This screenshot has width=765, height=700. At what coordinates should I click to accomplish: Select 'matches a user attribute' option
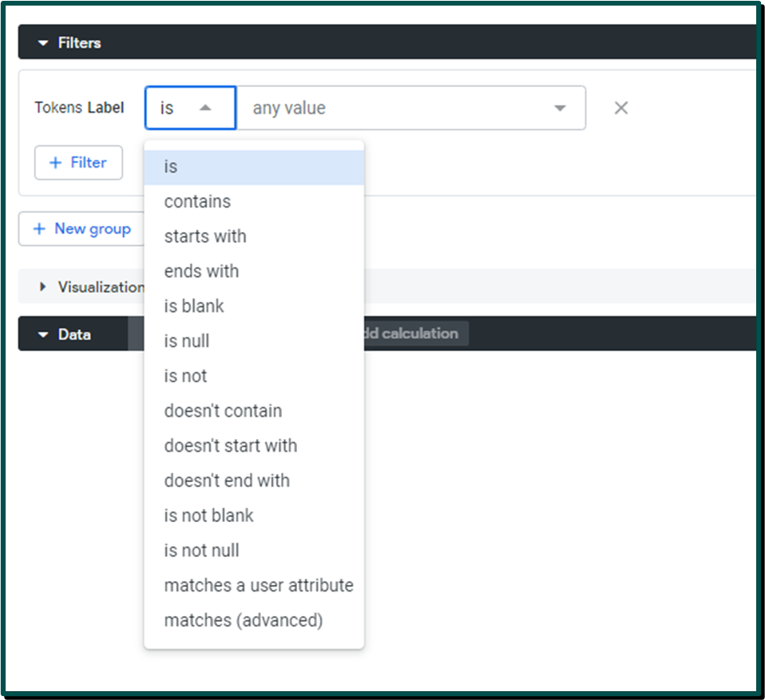259,585
